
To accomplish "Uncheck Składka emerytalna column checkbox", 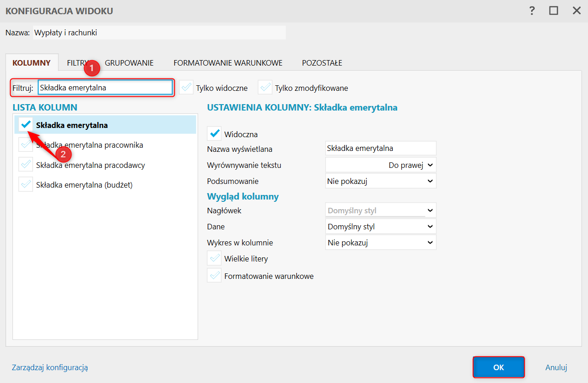I will [x=26, y=125].
